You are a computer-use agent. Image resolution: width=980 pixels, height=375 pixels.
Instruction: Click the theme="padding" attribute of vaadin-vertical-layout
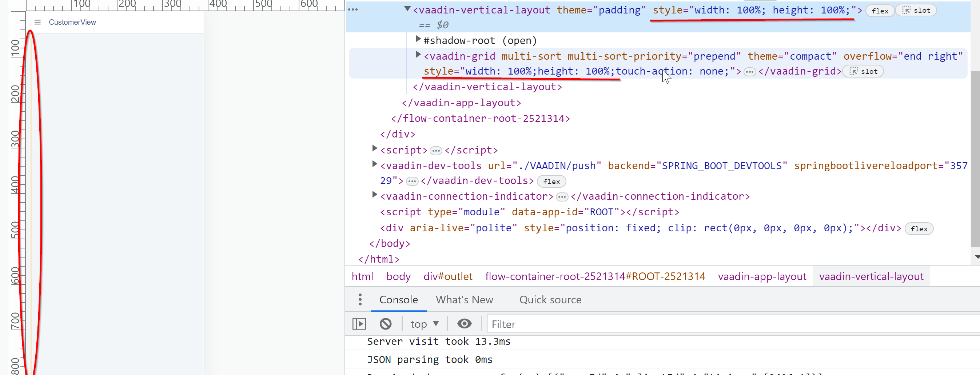[601, 10]
